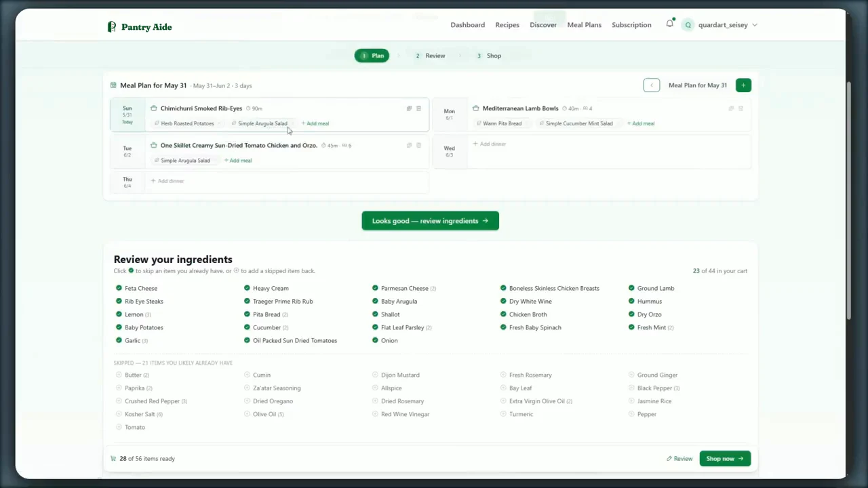The width and height of the screenshot is (868, 488).
Task: Uncheck Boneless Skinless Chicken Breasts
Action: [503, 288]
